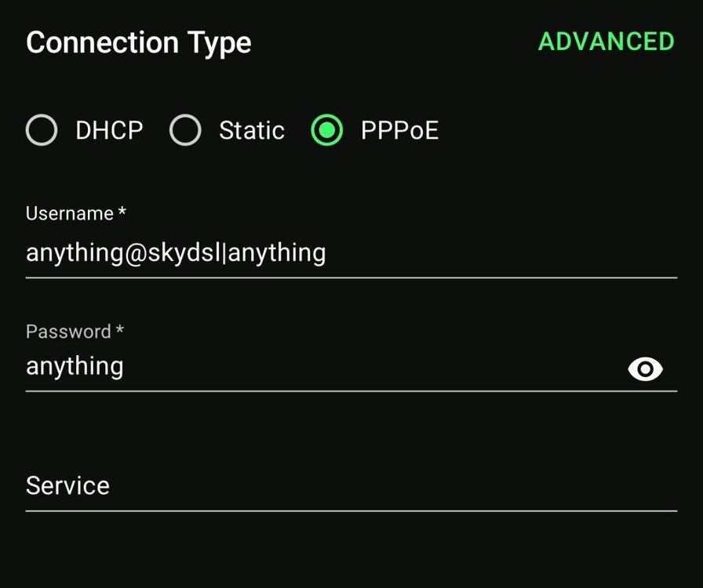Click the DHCP text label
703x588 pixels.
pyautogui.click(x=109, y=130)
